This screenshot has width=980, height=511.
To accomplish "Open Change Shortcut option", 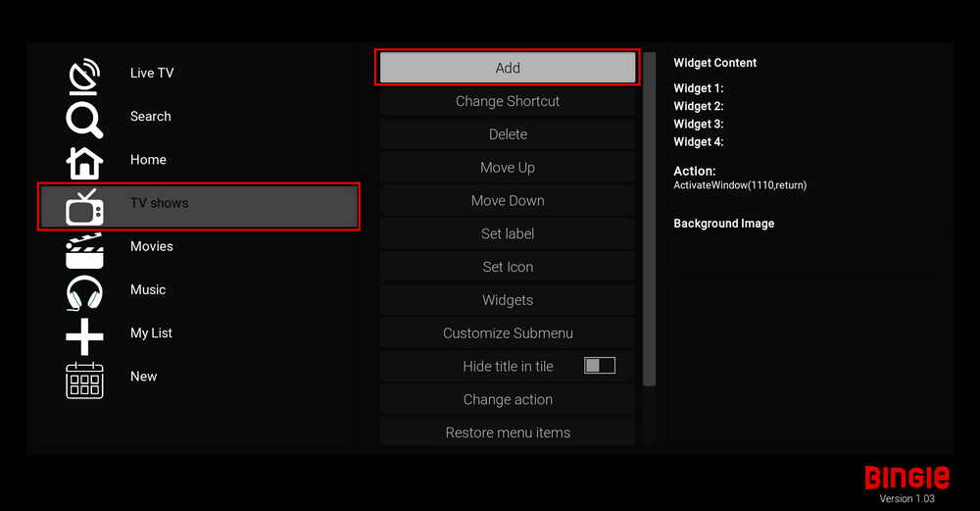I will (508, 101).
